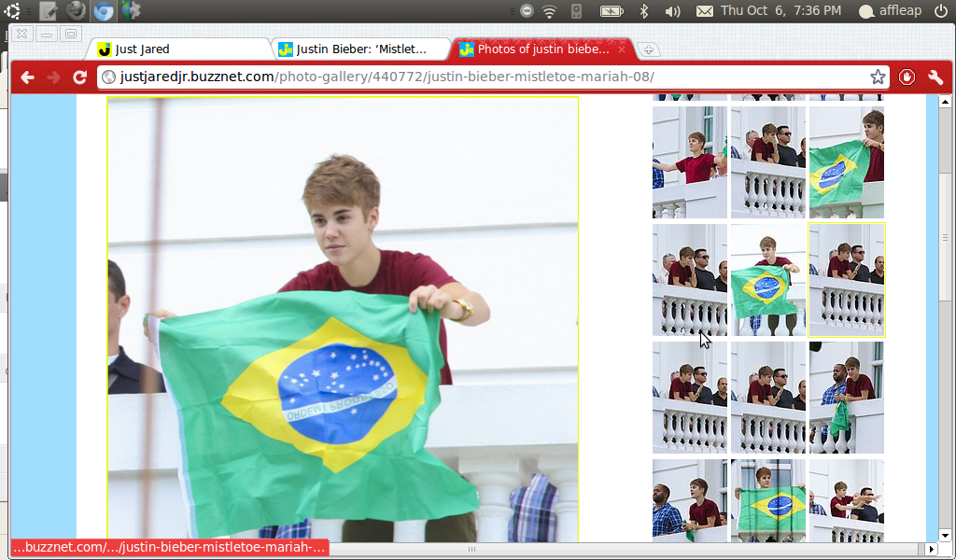Open the volume sound menu
The height and width of the screenshot is (560, 956).
[x=672, y=11]
